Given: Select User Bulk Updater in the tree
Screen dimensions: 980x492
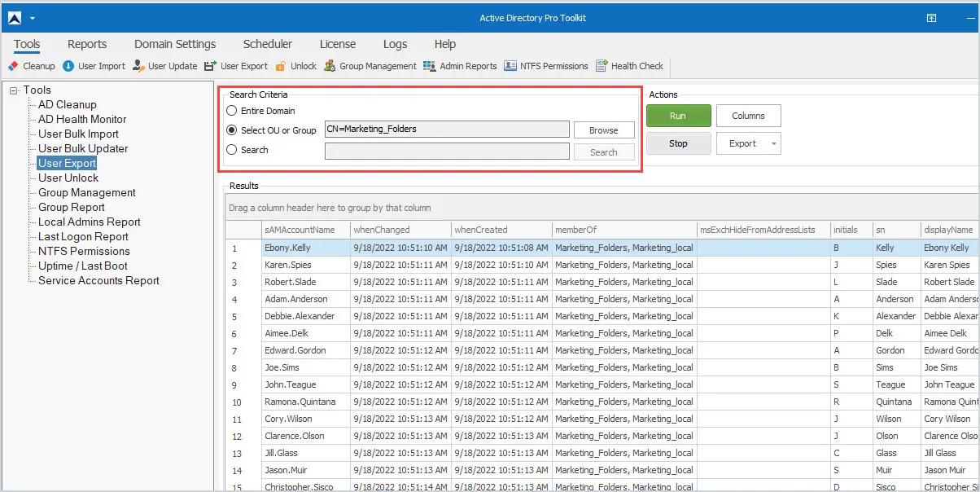Looking at the screenshot, I should click(83, 149).
